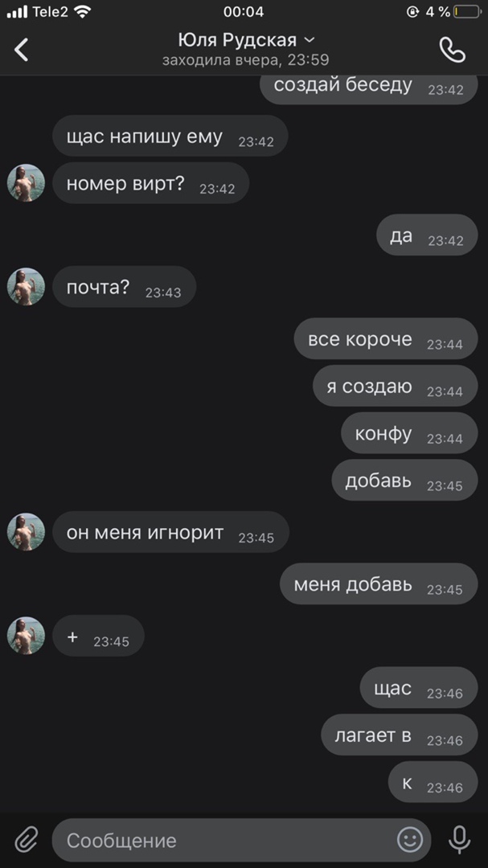
Task: Open avatar beside 'почта?' message
Action: click(x=26, y=287)
